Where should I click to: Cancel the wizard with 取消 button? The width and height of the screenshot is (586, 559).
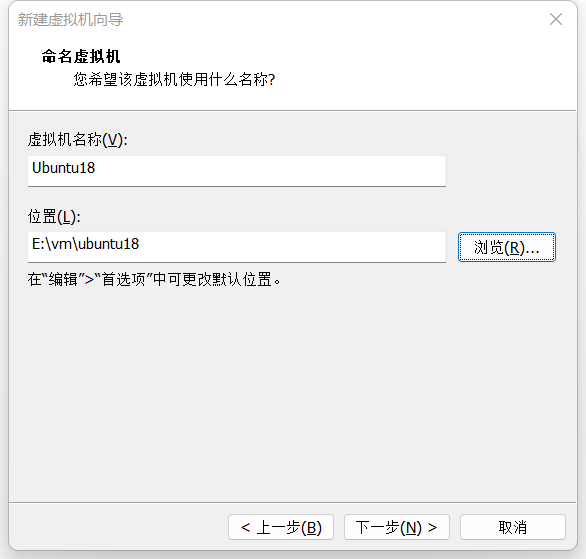tap(513, 527)
